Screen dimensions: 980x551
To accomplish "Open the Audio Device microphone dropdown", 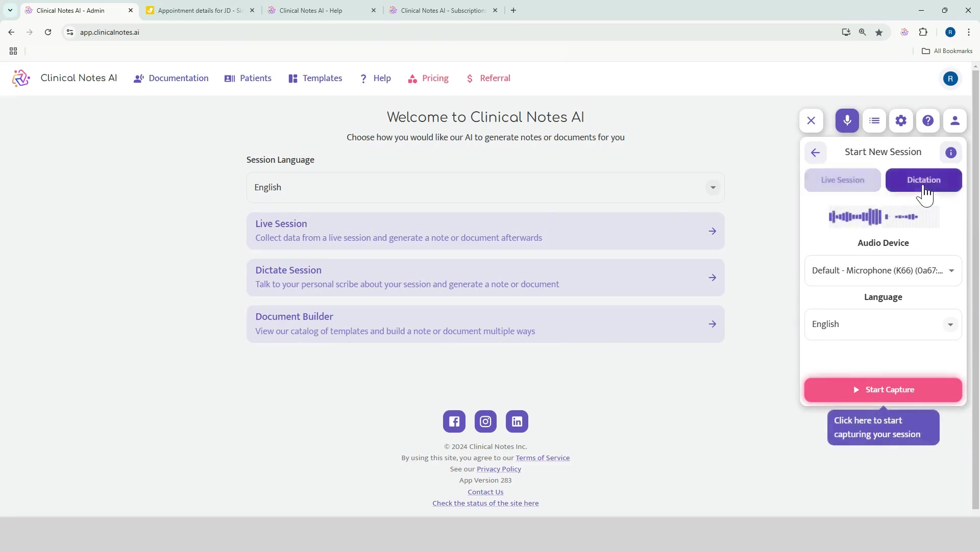I will [884, 271].
